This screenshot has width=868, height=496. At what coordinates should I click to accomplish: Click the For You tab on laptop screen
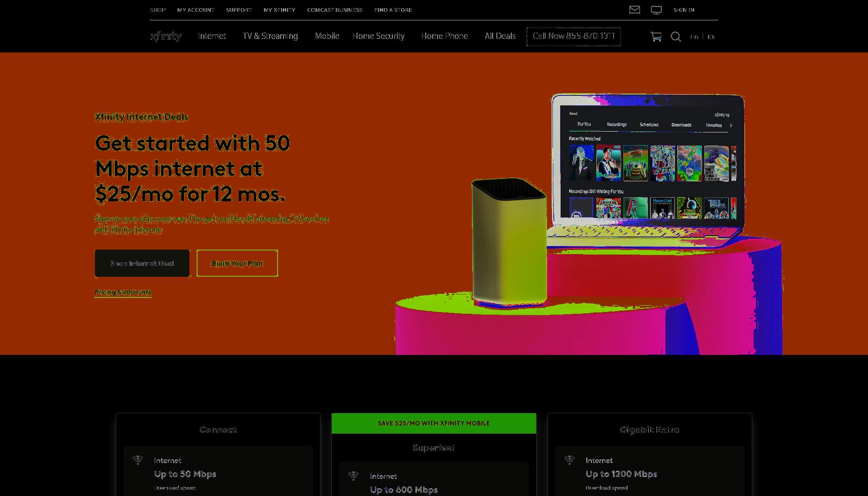584,124
